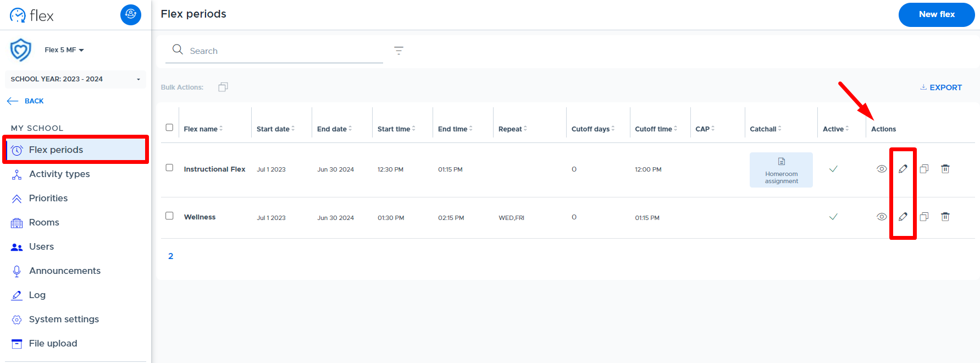The image size is (980, 363).
Task: Go to Priorities page
Action: click(48, 198)
